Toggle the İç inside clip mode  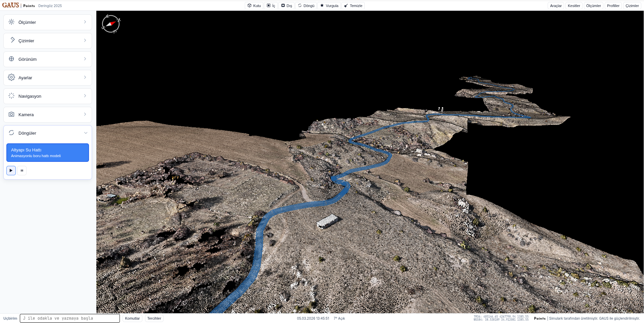point(271,6)
